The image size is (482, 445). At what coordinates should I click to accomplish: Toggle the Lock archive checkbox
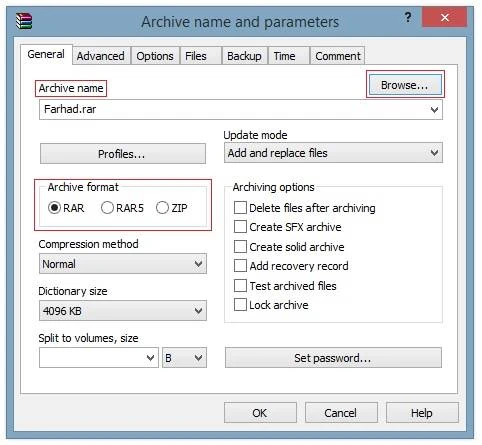240,305
